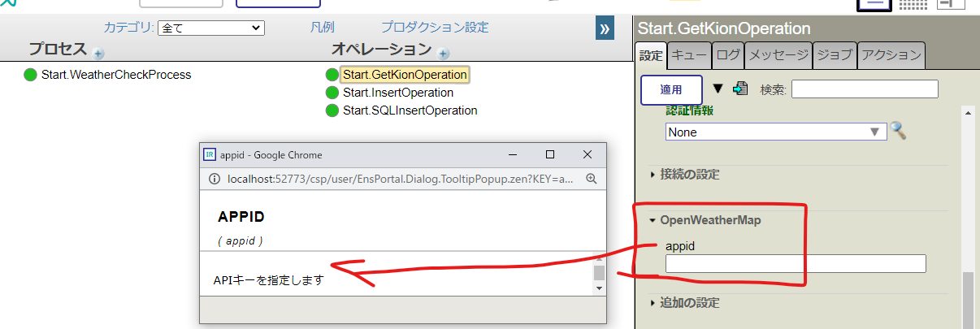
Task: Click the zoom icon in the popup address bar
Action: pyautogui.click(x=591, y=179)
